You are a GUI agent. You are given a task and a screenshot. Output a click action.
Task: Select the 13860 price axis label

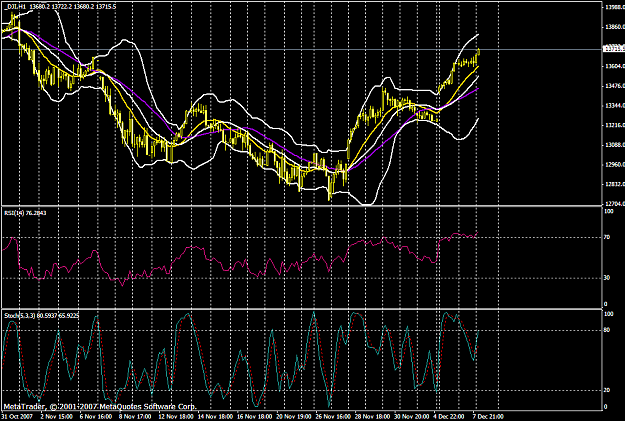click(615, 27)
